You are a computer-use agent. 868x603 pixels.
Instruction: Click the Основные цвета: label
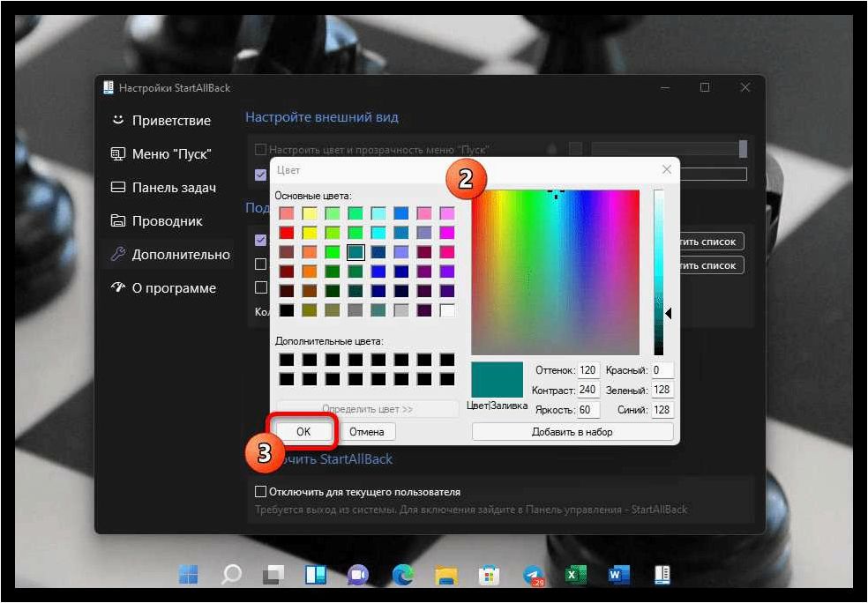[313, 196]
